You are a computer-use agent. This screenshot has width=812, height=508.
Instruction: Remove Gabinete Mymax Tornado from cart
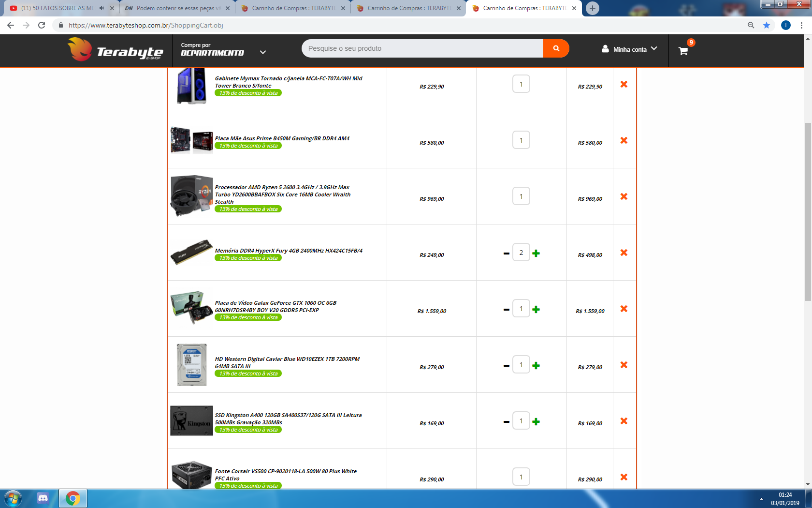coord(624,84)
